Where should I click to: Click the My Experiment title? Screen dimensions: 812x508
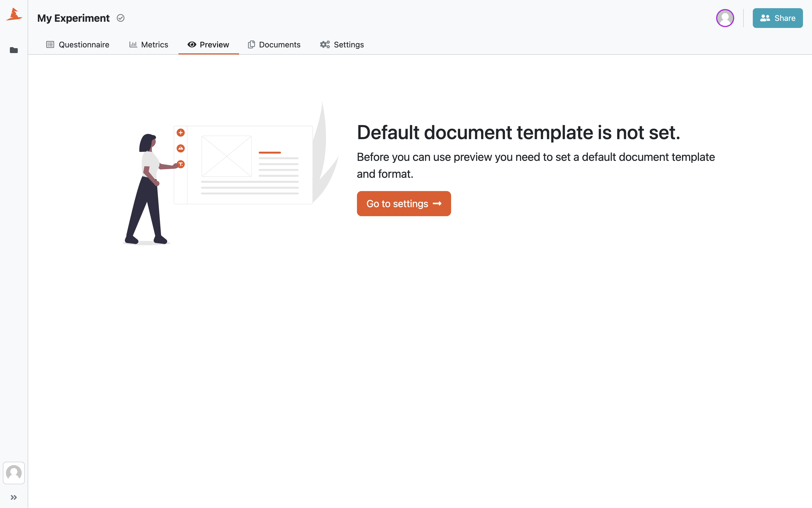click(74, 18)
